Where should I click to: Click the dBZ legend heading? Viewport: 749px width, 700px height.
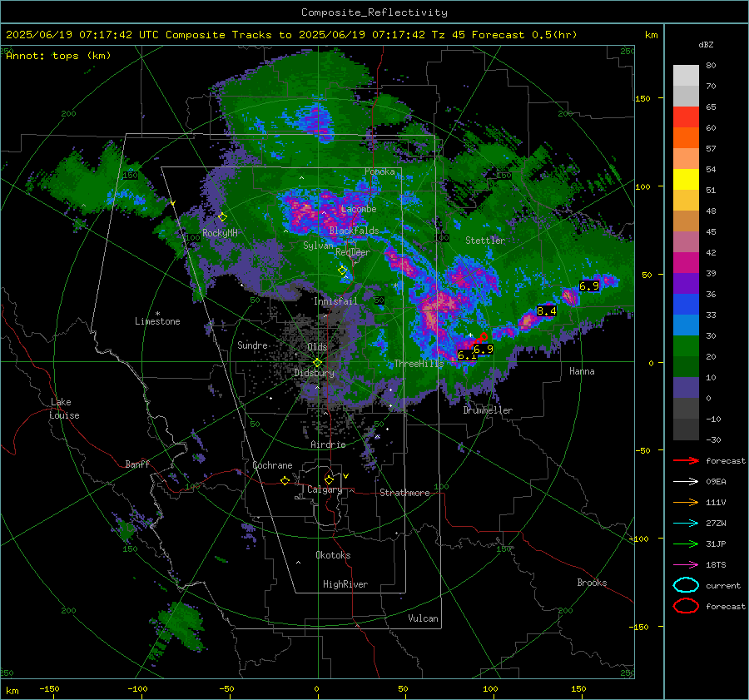(x=706, y=45)
